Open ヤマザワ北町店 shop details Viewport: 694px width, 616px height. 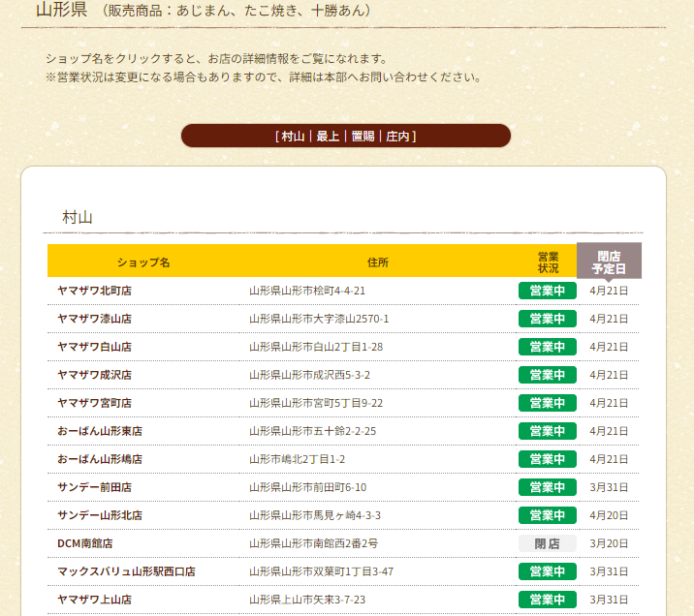click(94, 291)
